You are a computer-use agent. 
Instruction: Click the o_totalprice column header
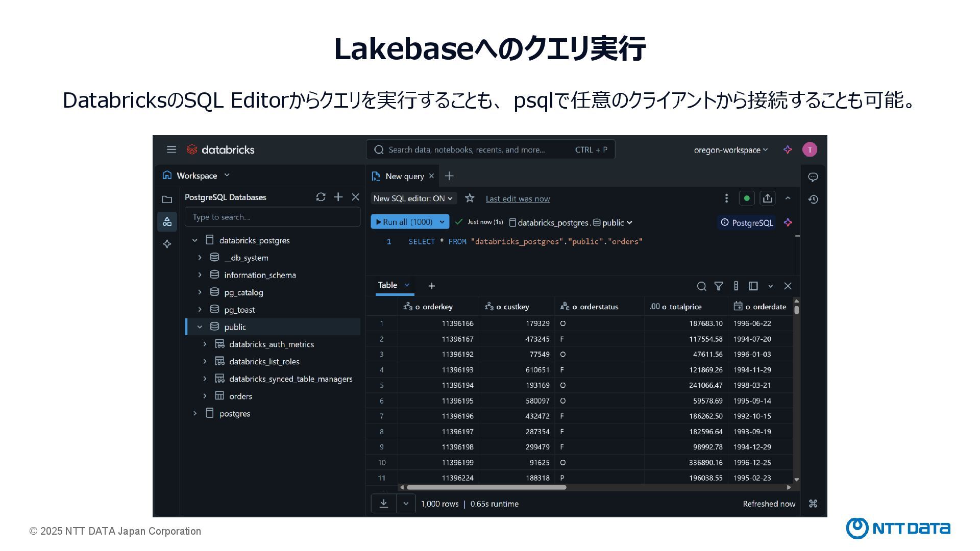coord(686,307)
